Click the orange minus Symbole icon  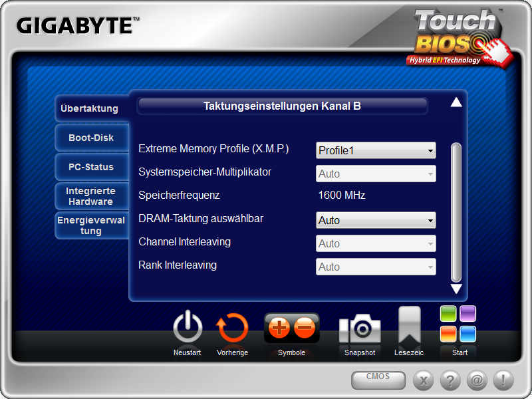pyautogui.click(x=305, y=328)
